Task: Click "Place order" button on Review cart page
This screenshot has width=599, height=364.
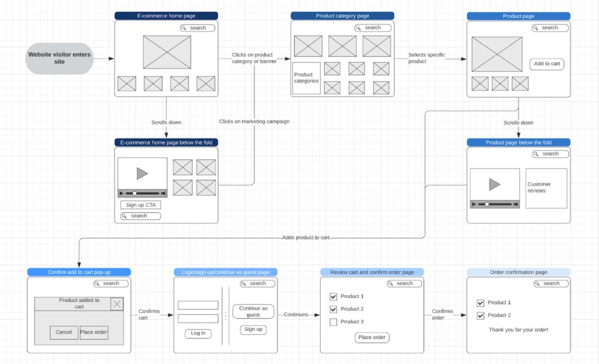Action: pyautogui.click(x=371, y=337)
